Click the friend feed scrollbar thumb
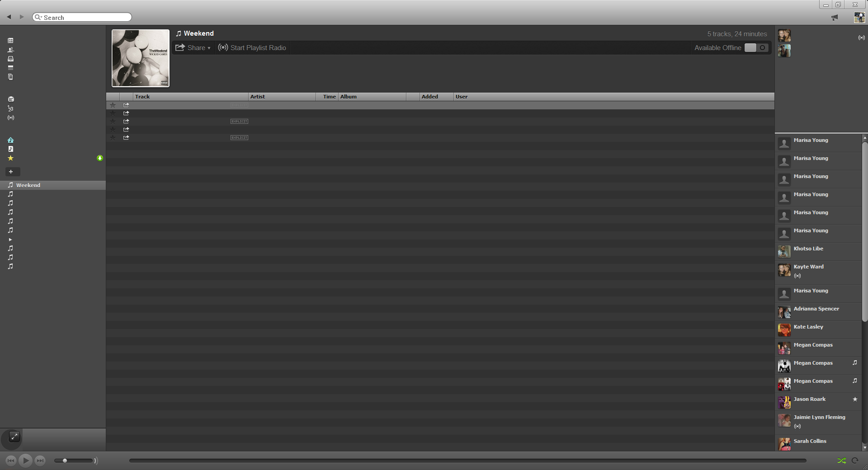868x470 pixels. click(x=865, y=232)
